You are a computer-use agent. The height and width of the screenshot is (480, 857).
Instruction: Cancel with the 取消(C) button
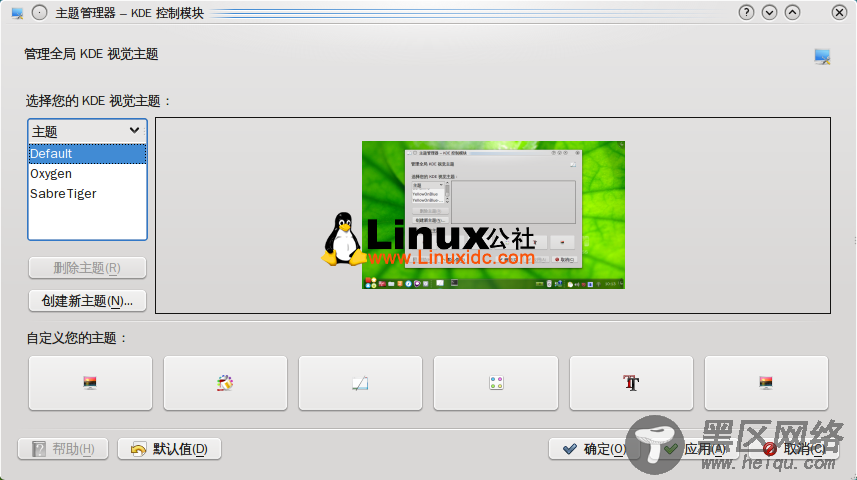(x=794, y=449)
